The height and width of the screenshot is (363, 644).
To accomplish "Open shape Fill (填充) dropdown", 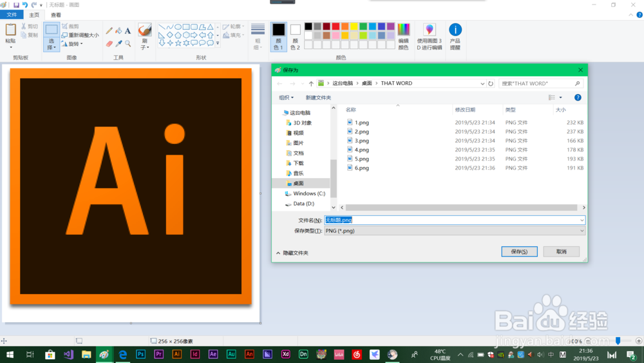I will click(x=233, y=35).
